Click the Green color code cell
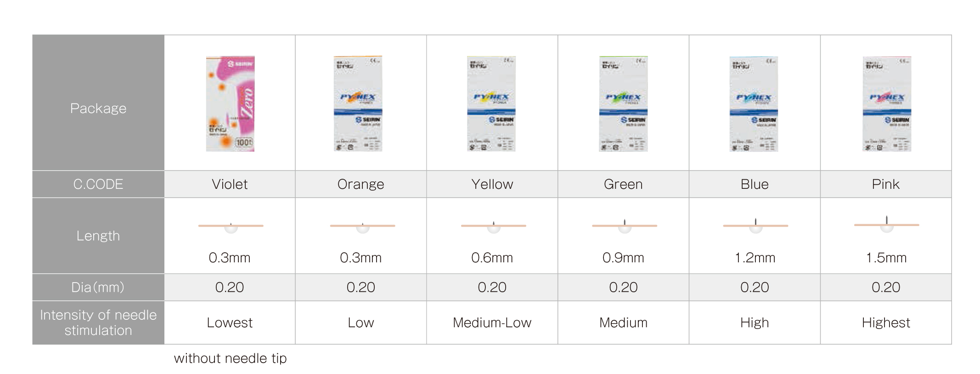The image size is (980, 374). [x=623, y=184]
